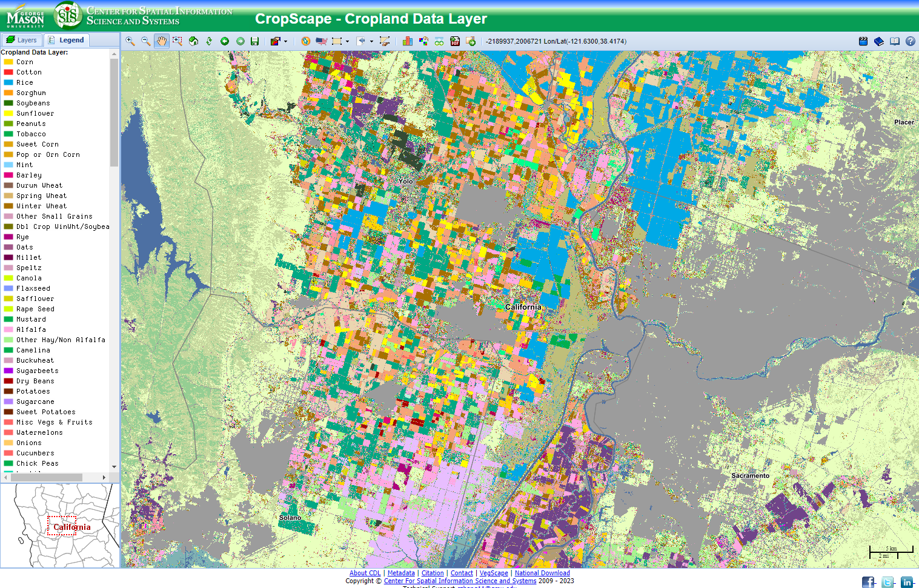
Task: Select the Zoom Out magnifier tool
Action: 145,41
